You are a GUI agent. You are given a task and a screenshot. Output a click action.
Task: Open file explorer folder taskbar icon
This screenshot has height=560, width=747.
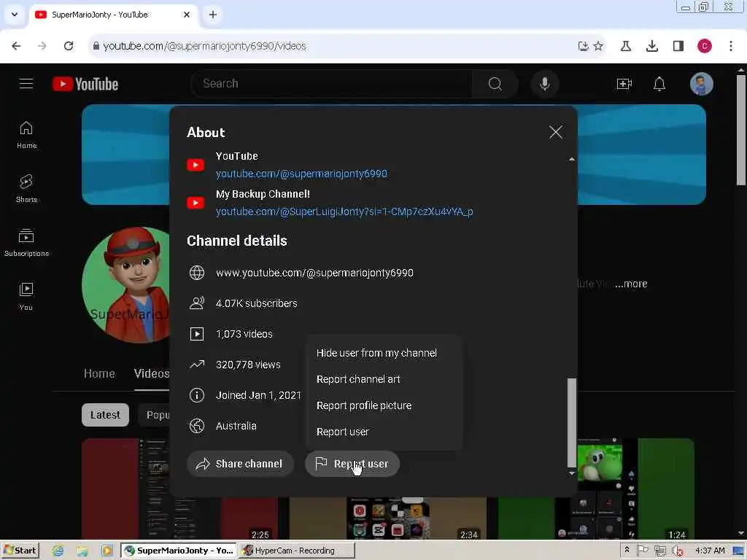[82, 551]
